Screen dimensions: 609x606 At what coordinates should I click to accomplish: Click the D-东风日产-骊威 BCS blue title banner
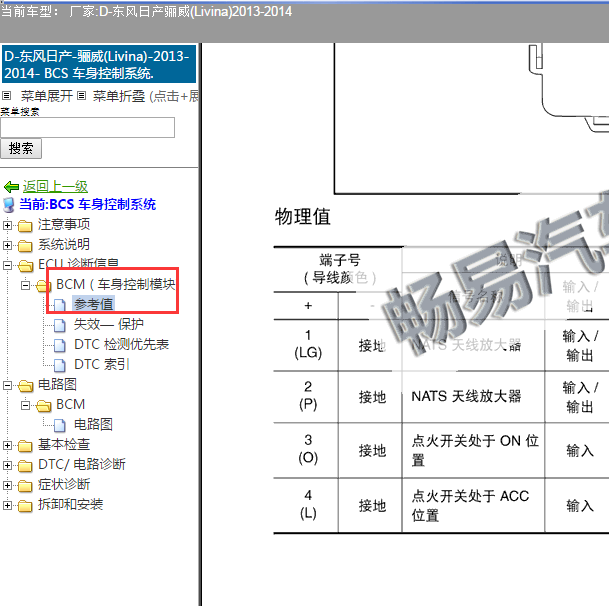pyautogui.click(x=99, y=64)
